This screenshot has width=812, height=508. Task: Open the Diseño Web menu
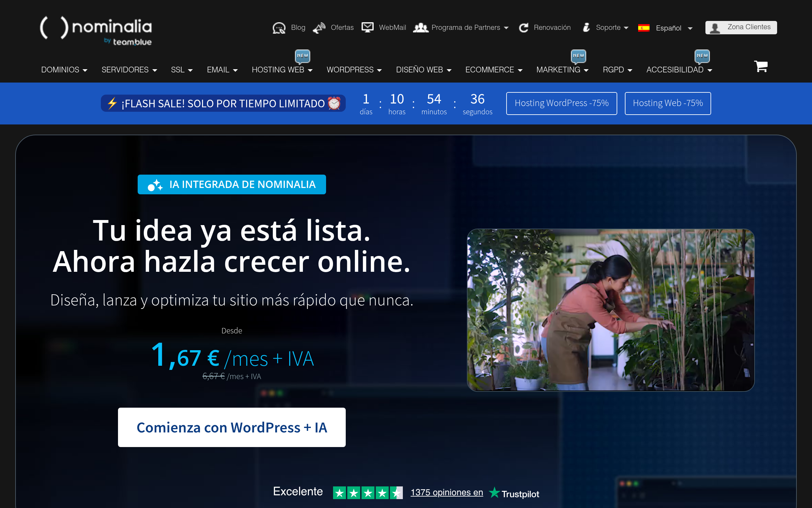click(424, 70)
